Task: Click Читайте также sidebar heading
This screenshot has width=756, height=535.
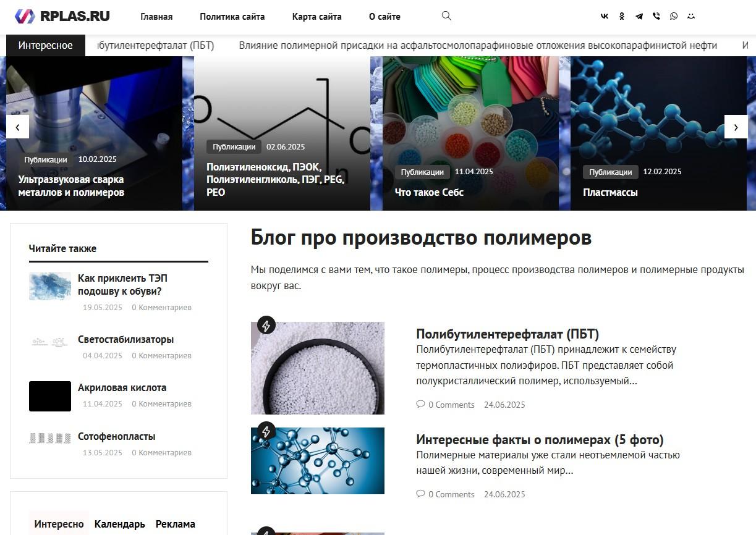Action: tap(62, 248)
